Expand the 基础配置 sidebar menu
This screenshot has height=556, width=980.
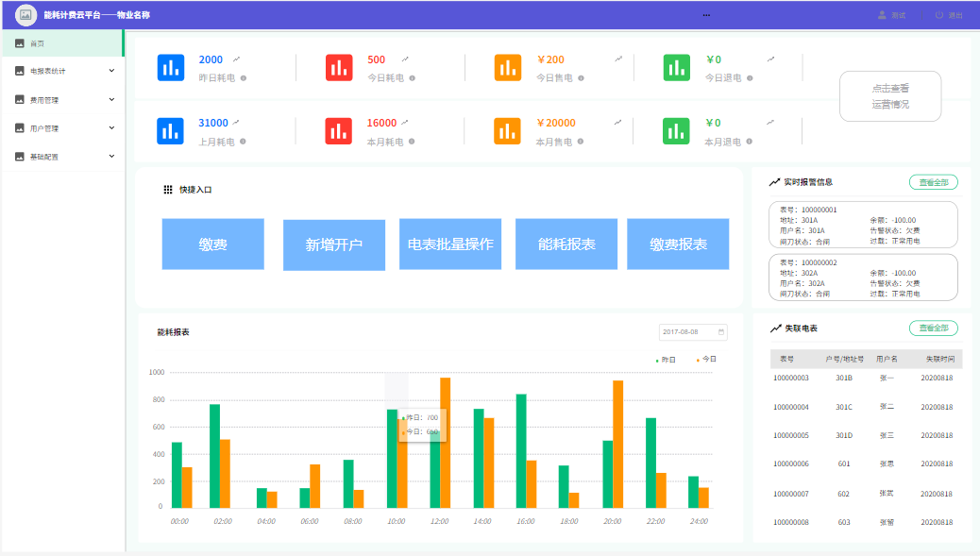pyautogui.click(x=110, y=157)
